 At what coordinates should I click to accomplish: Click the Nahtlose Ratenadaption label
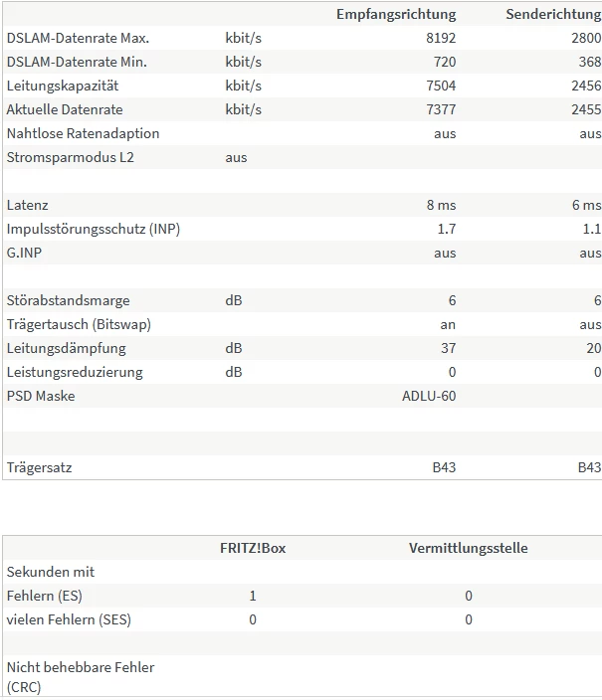click(83, 133)
